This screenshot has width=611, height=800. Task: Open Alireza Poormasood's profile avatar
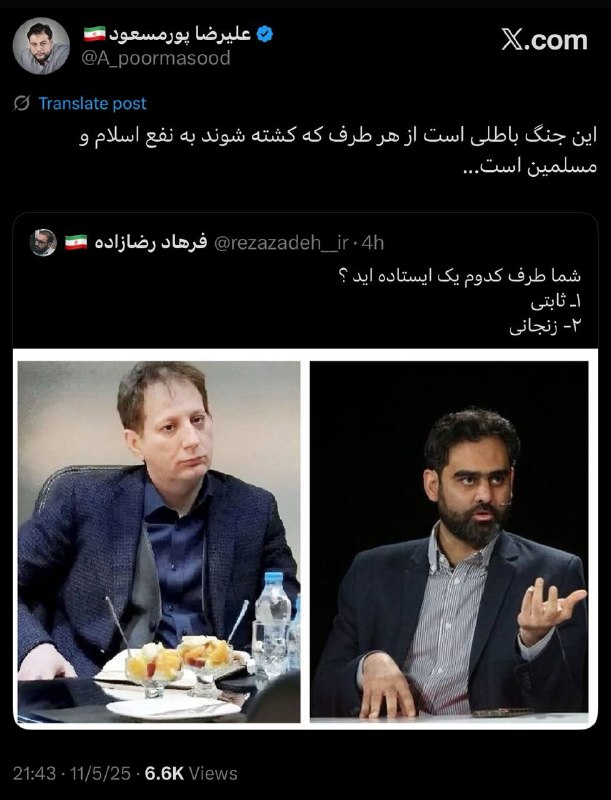pos(41,46)
